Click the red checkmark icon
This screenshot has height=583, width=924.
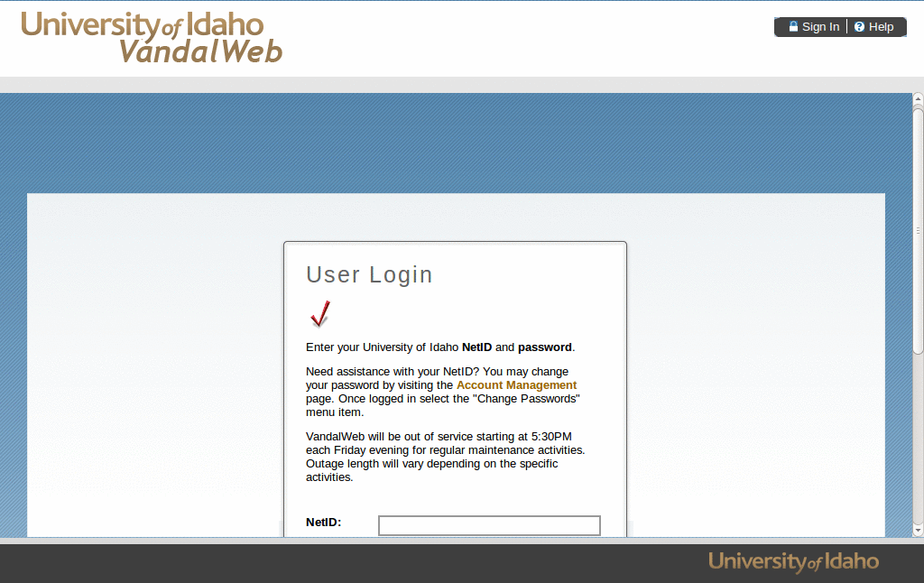pyautogui.click(x=320, y=313)
